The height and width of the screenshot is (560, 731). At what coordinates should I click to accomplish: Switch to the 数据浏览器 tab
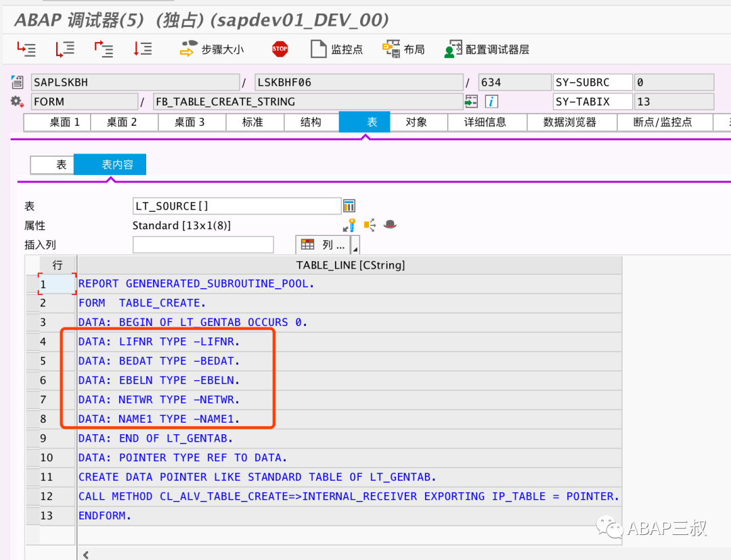tap(572, 122)
